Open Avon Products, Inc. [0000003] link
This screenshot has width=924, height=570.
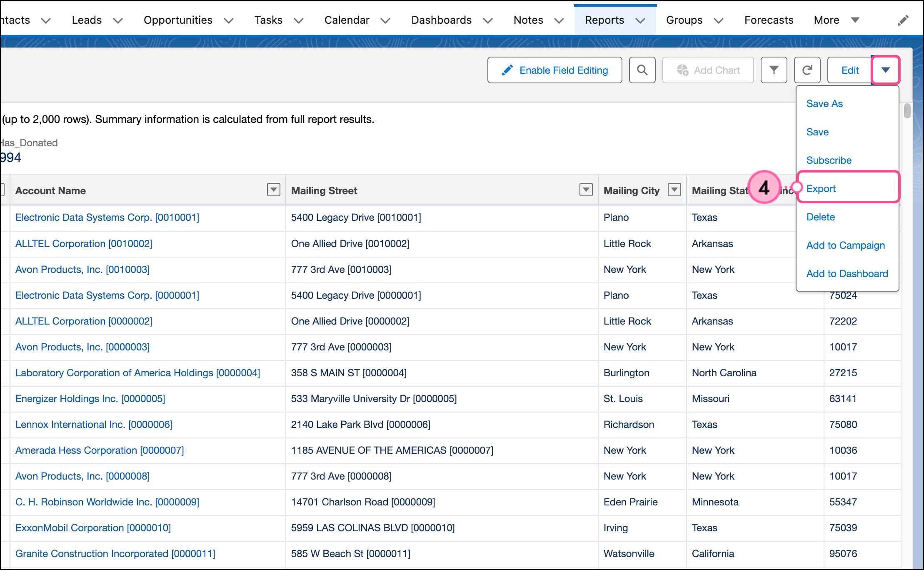[x=82, y=347]
